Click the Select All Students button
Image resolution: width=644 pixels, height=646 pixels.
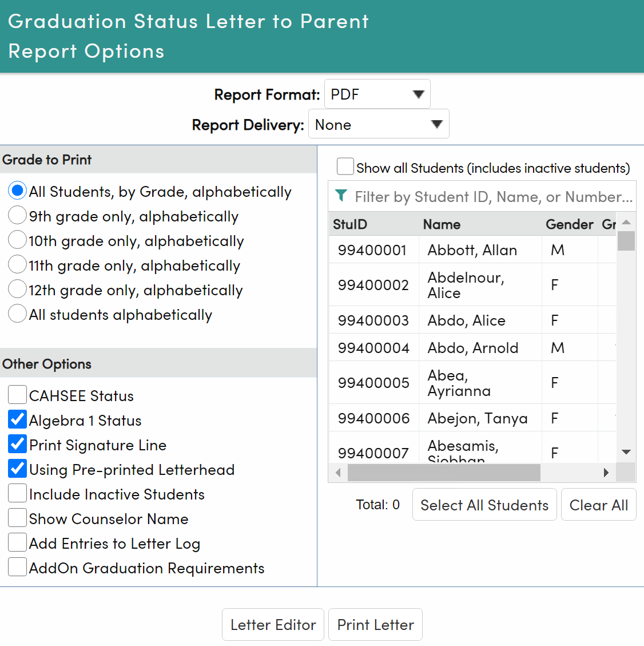coord(484,504)
